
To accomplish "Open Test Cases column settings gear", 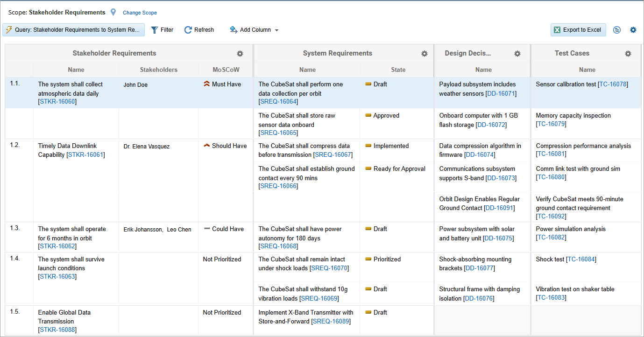I will [628, 54].
